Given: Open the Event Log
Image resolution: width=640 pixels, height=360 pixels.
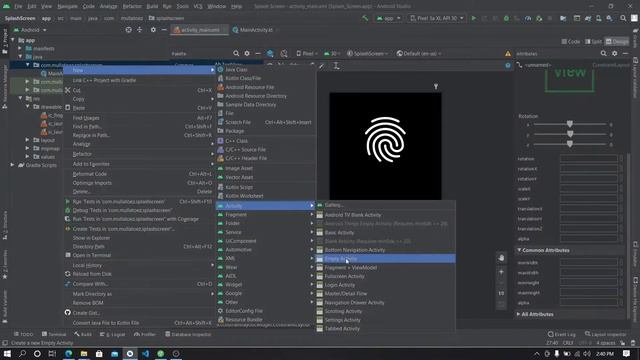Looking at the screenshot, I should pyautogui.click(x=562, y=334).
